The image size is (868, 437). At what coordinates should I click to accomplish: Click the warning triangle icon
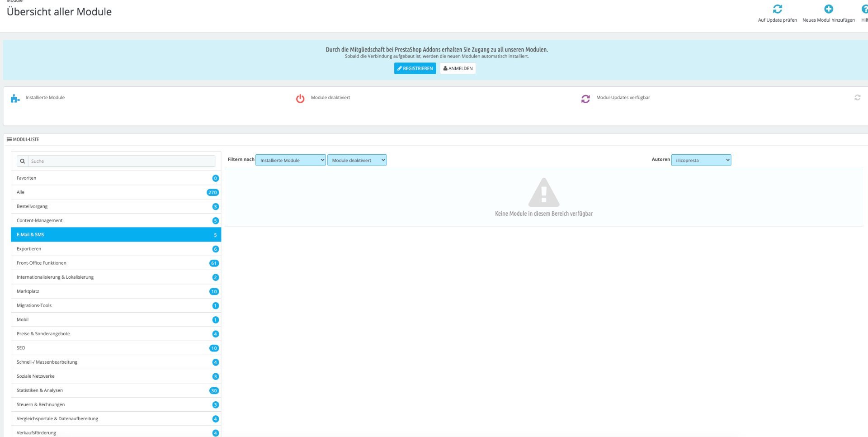pos(544,192)
